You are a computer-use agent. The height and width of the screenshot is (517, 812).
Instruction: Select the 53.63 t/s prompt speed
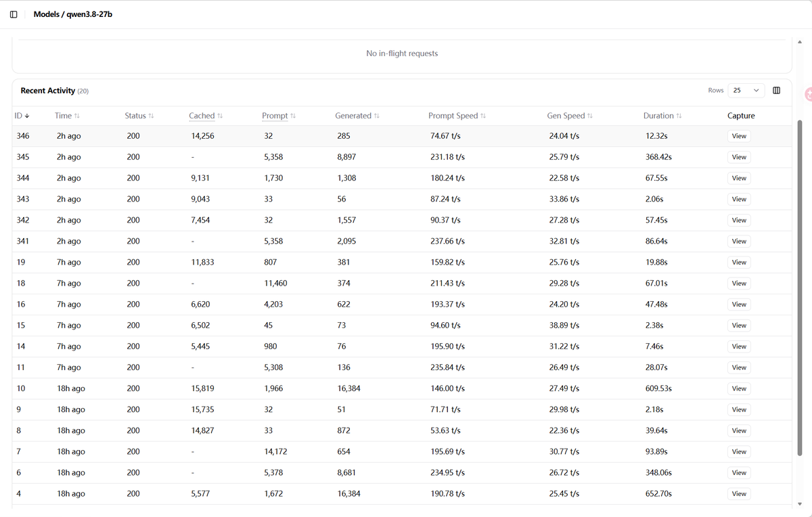(x=445, y=430)
